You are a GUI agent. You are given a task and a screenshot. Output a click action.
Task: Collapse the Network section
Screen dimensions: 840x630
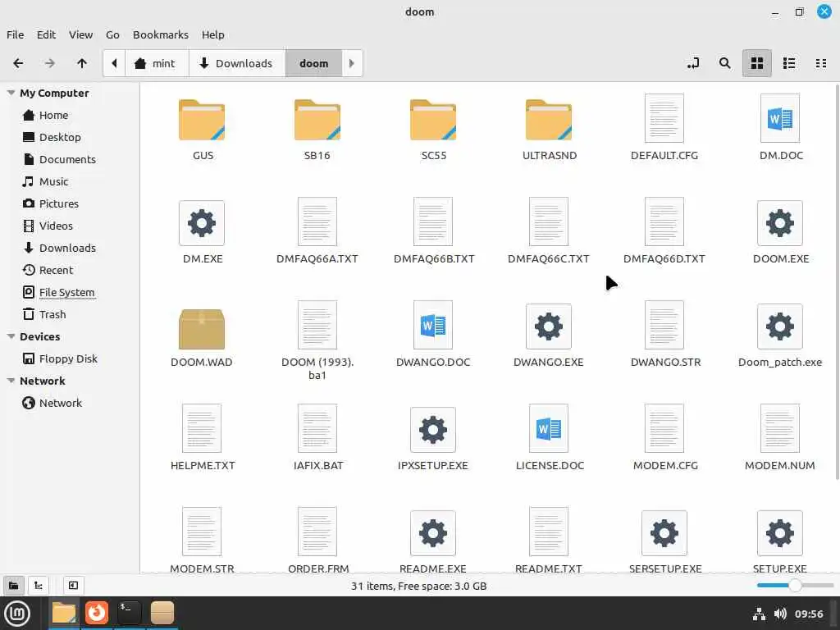11,381
